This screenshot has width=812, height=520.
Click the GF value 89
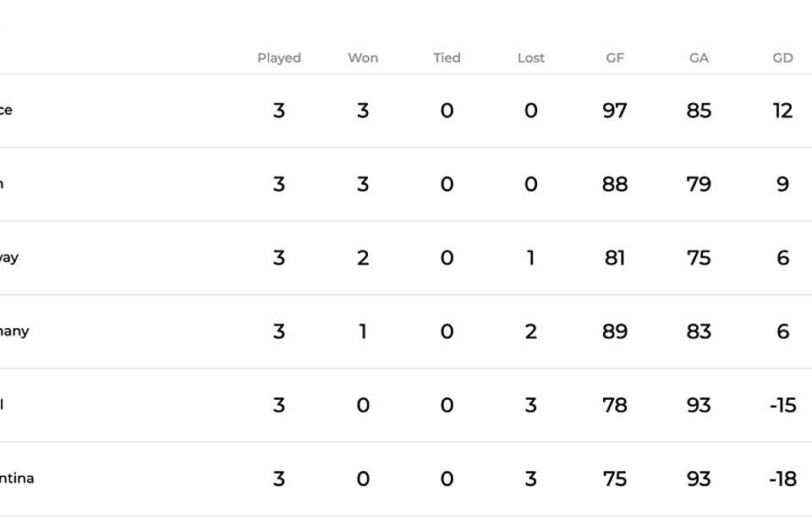coord(615,331)
